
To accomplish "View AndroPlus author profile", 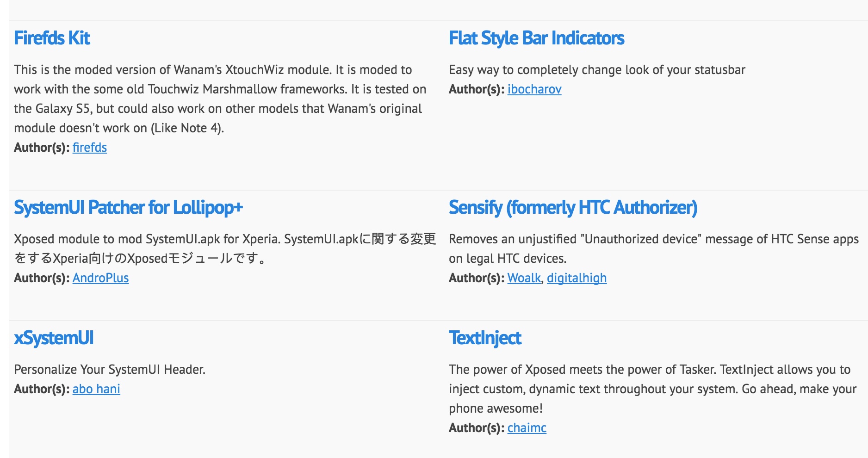I will point(100,278).
